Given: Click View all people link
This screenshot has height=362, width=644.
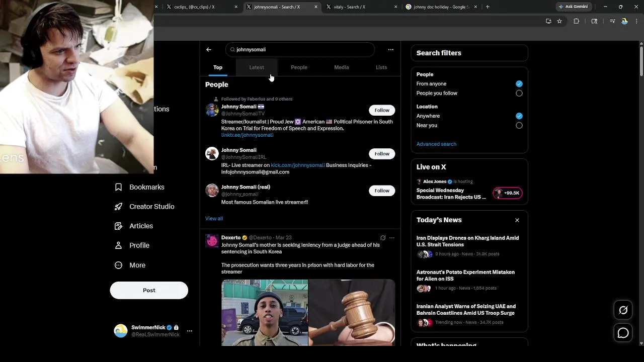Looking at the screenshot, I should tap(214, 219).
